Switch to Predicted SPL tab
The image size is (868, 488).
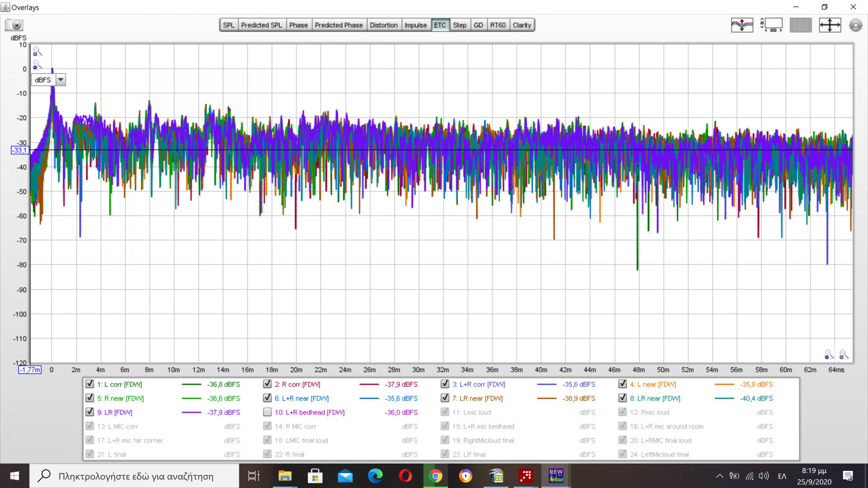coord(261,25)
